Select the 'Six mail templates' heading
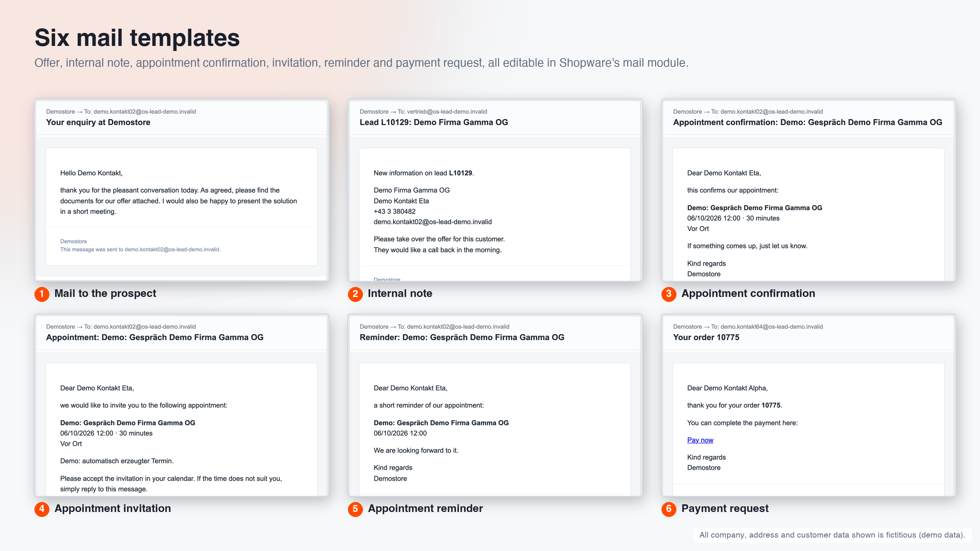Image resolution: width=980 pixels, height=551 pixels. tap(137, 38)
